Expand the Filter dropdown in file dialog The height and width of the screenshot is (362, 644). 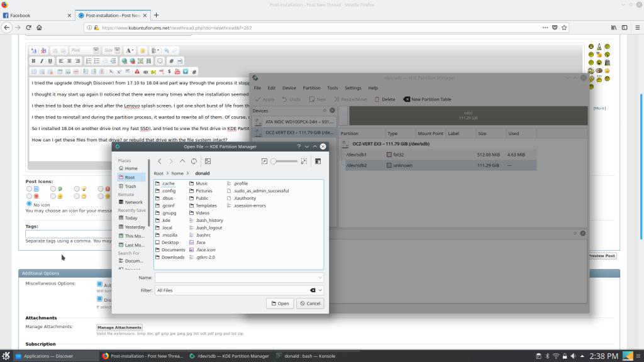(x=321, y=290)
